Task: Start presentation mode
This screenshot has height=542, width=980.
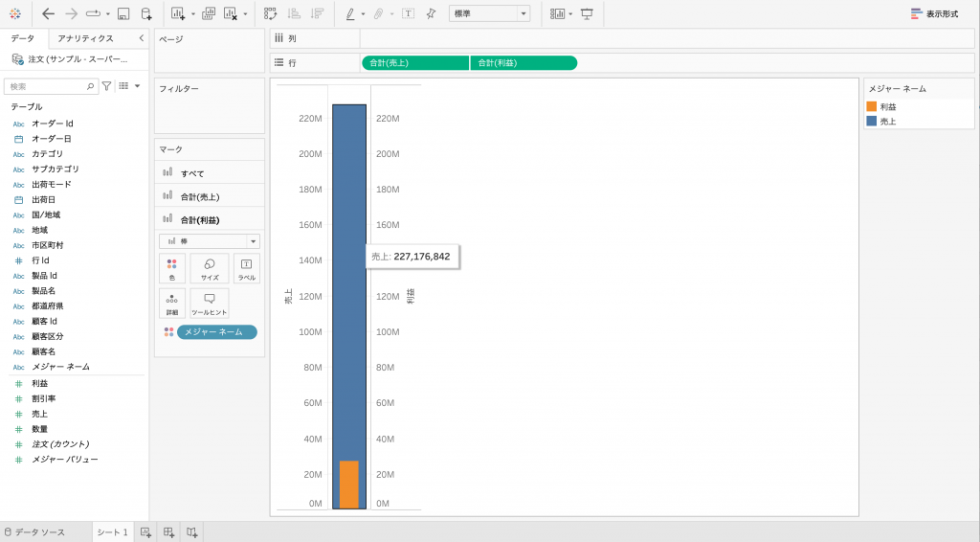Action: click(587, 13)
